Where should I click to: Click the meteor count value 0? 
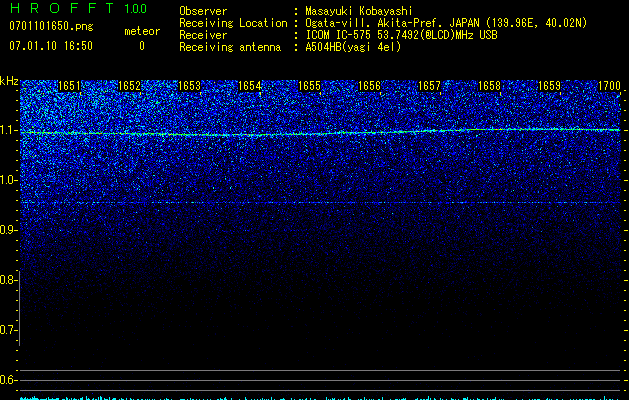point(142,46)
